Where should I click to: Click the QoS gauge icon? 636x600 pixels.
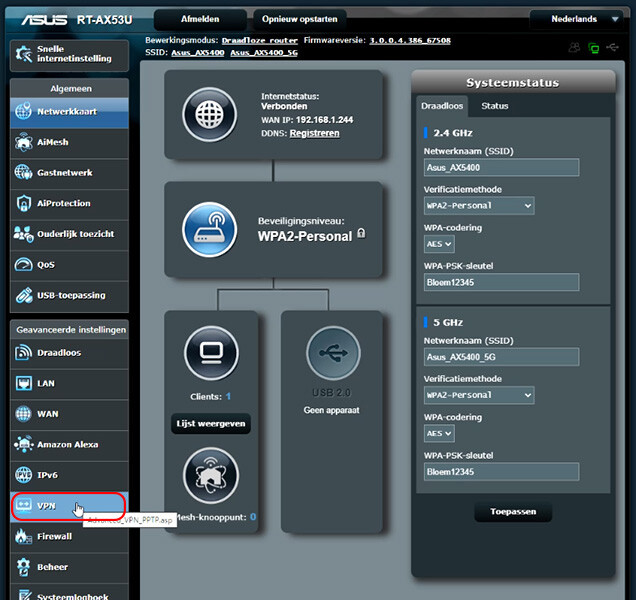(x=23, y=265)
